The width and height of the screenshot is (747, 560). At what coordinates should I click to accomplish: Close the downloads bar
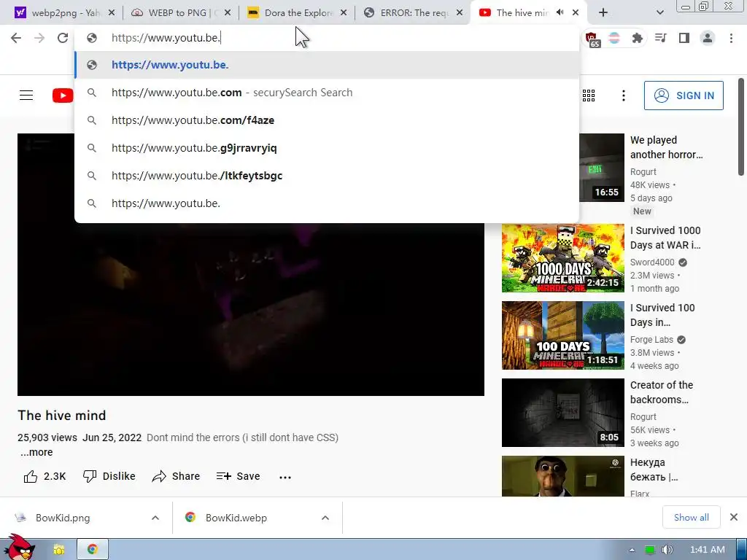click(x=734, y=517)
